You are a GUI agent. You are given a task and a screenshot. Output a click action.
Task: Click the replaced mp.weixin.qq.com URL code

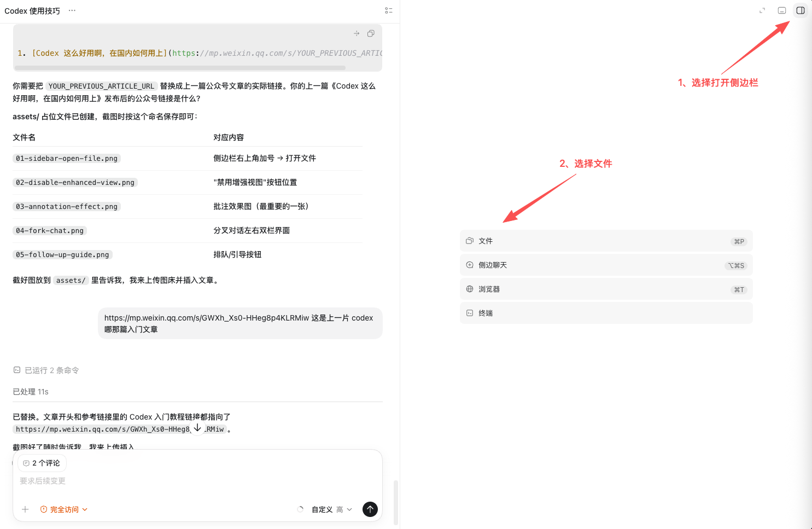coord(120,429)
